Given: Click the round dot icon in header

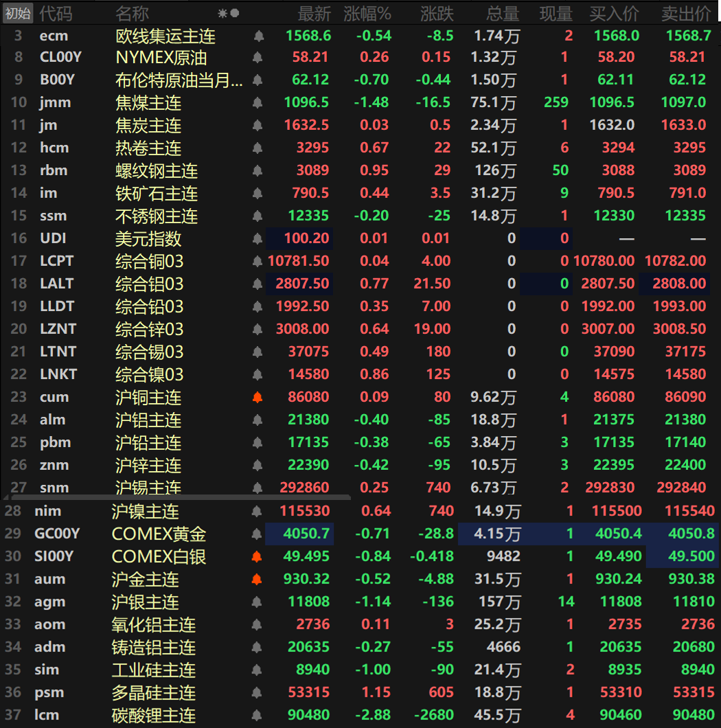Looking at the screenshot, I should click(x=235, y=13).
